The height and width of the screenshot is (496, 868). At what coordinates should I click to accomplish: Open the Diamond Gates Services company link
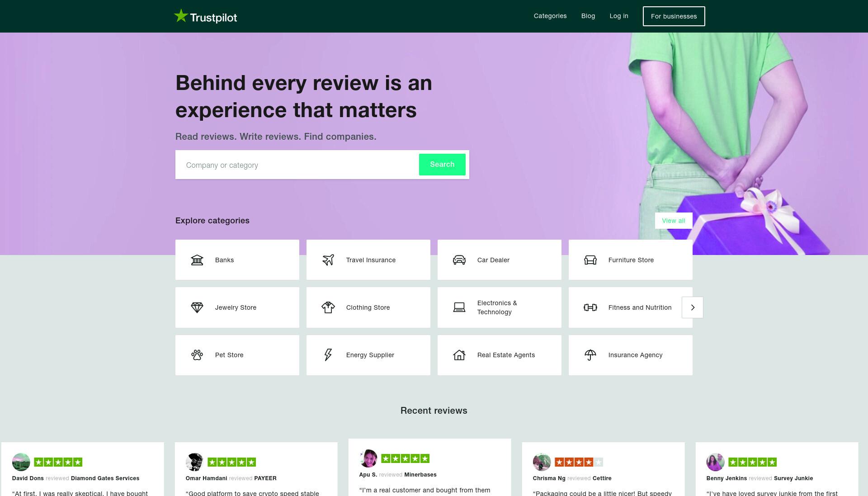[105, 478]
